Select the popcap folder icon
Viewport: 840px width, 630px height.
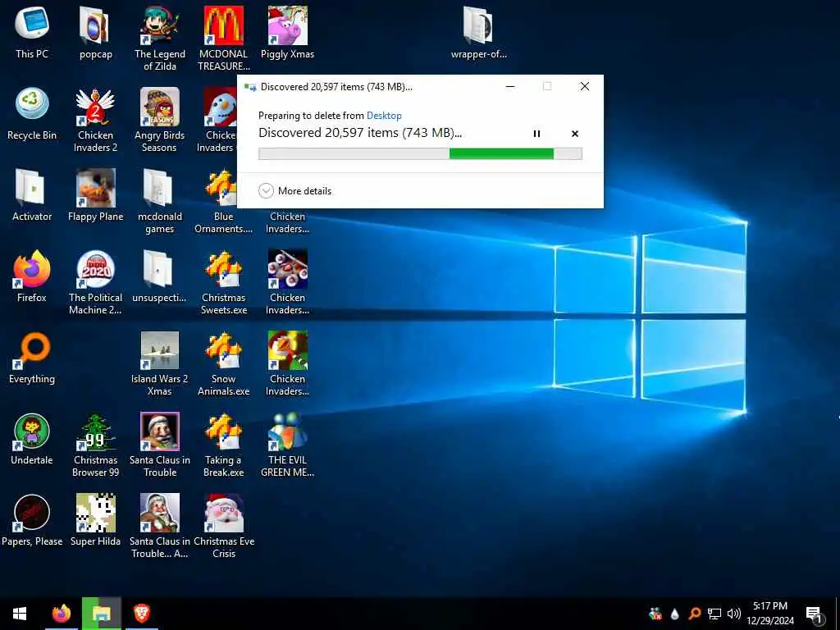[95, 32]
